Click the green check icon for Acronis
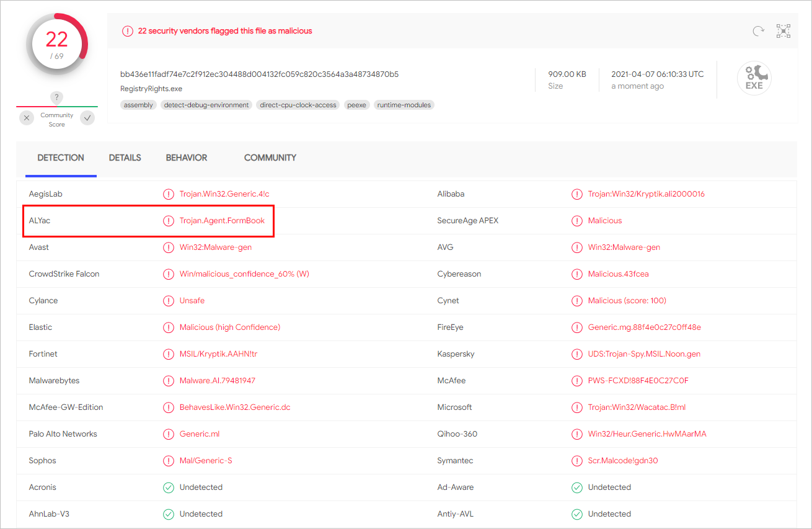The width and height of the screenshot is (812, 529). (x=169, y=487)
